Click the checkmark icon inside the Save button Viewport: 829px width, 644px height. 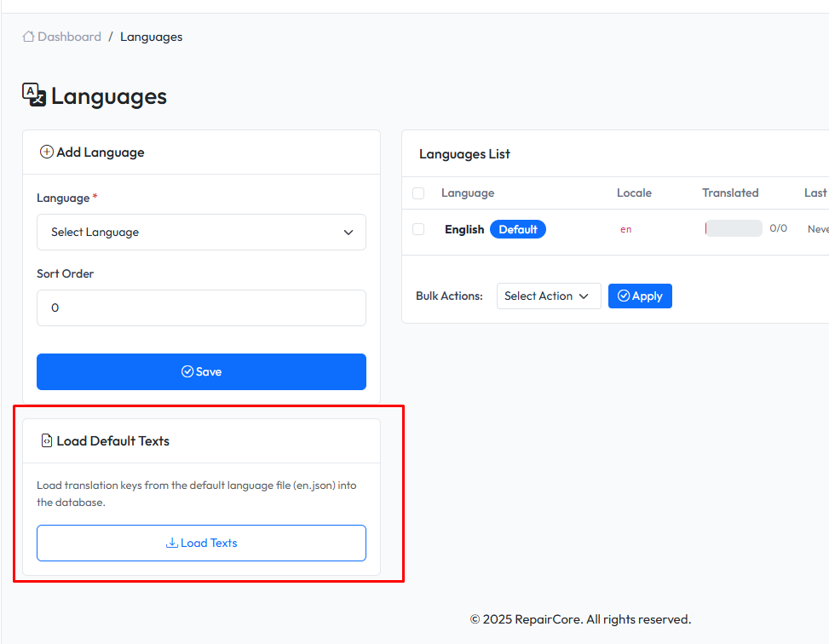(x=187, y=371)
